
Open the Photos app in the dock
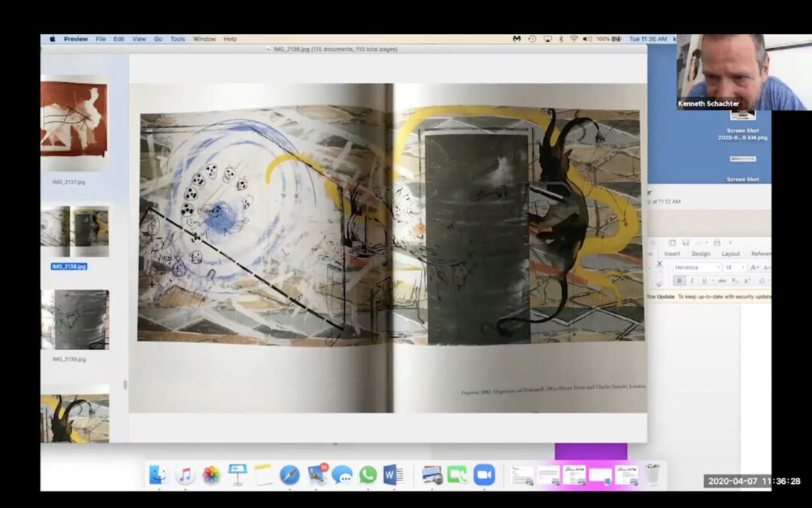click(x=211, y=475)
